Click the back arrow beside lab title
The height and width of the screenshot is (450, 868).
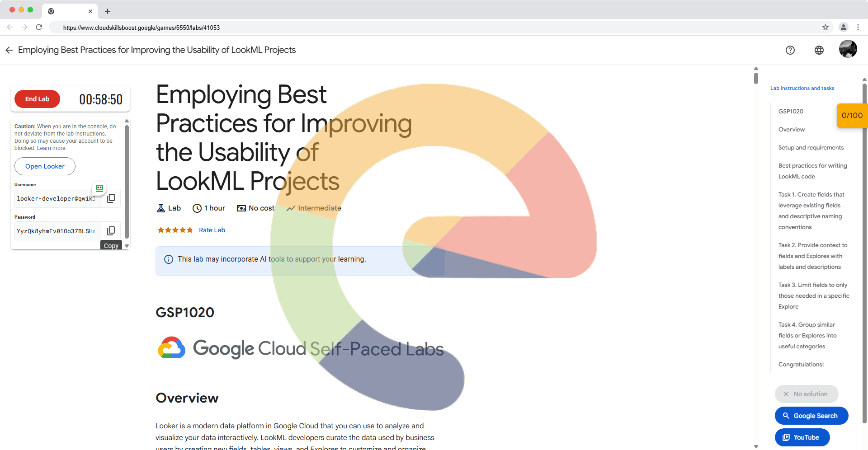9,50
